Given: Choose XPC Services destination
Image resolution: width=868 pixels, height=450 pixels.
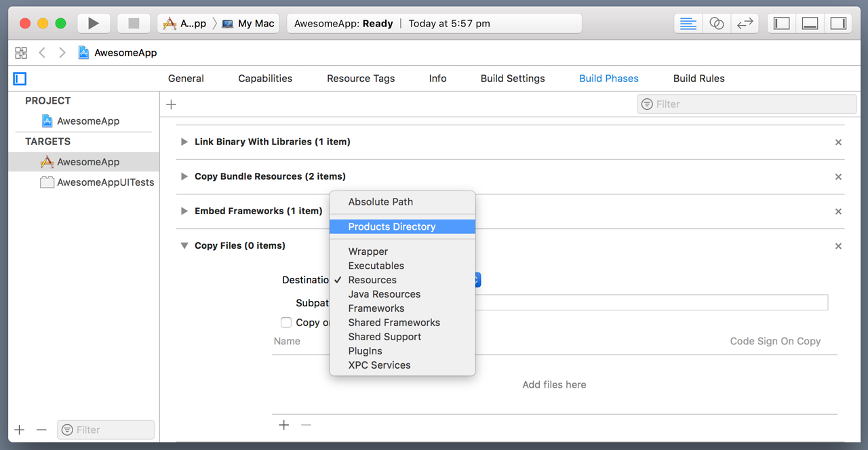Looking at the screenshot, I should point(402,365).
